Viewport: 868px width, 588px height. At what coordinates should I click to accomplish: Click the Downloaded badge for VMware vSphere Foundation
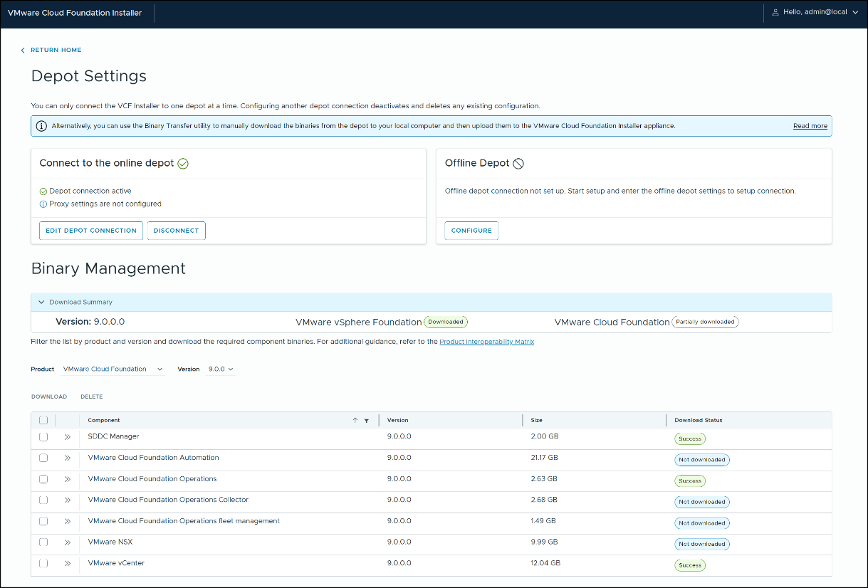(446, 322)
